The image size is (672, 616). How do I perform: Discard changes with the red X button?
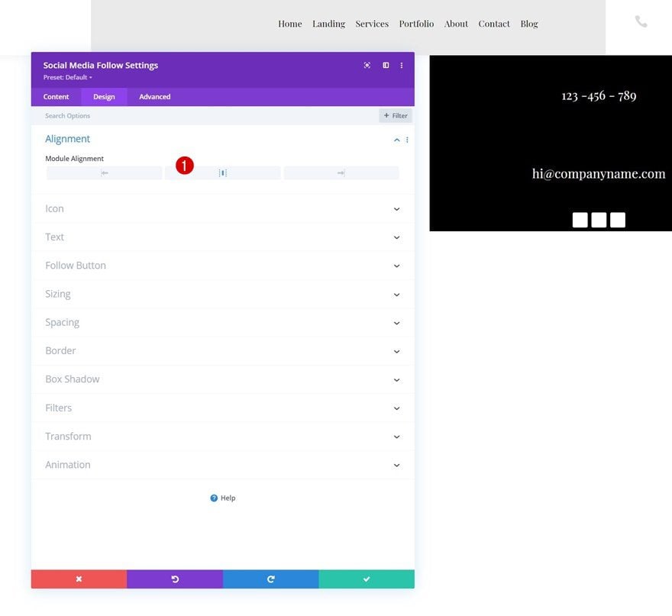tap(79, 579)
